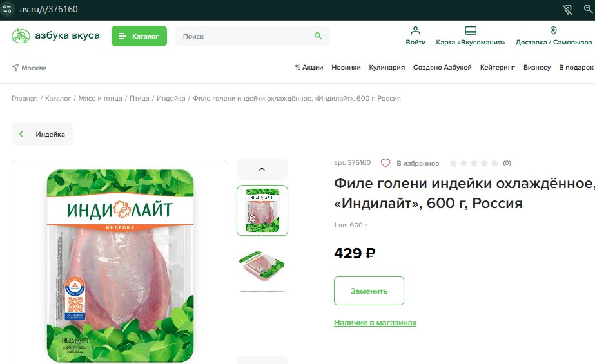Open the Карта «Вкусомания» card icon
The height and width of the screenshot is (364, 595).
point(470,30)
